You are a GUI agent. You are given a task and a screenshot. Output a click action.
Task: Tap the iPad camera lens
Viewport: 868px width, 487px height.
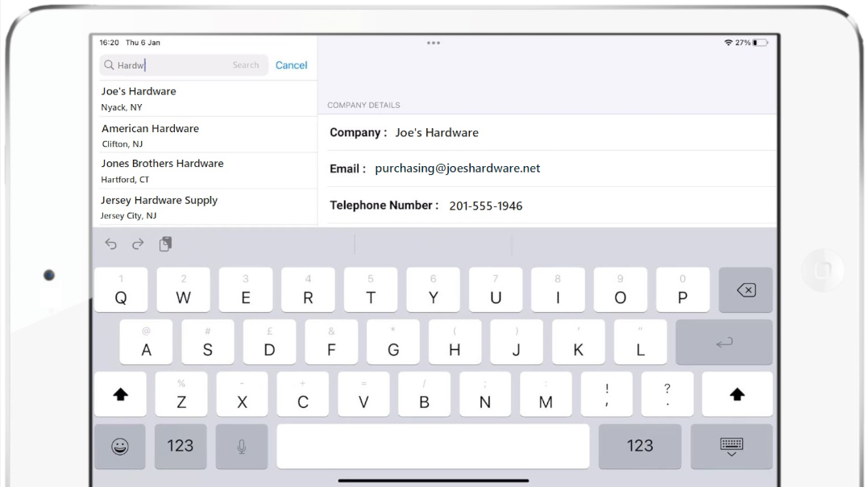tap(49, 275)
